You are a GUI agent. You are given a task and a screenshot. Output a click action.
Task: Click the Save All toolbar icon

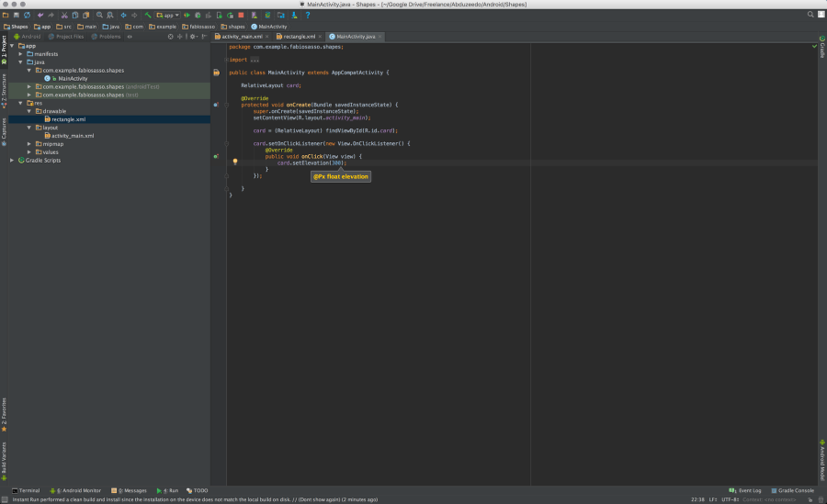pos(17,16)
